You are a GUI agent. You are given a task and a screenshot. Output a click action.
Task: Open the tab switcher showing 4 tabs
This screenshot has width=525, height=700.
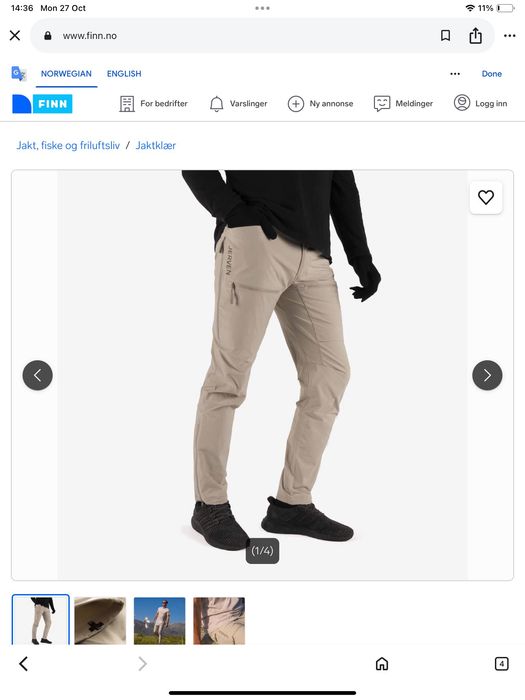tap(502, 664)
